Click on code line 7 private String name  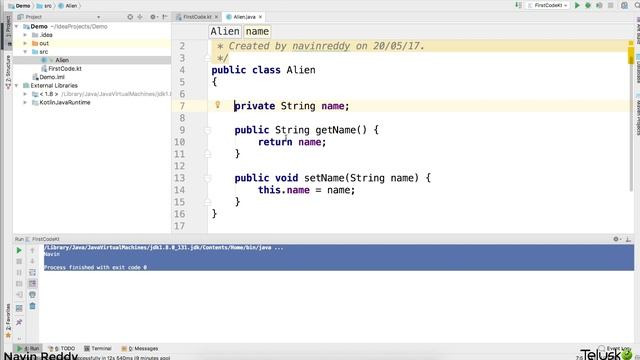coord(292,106)
